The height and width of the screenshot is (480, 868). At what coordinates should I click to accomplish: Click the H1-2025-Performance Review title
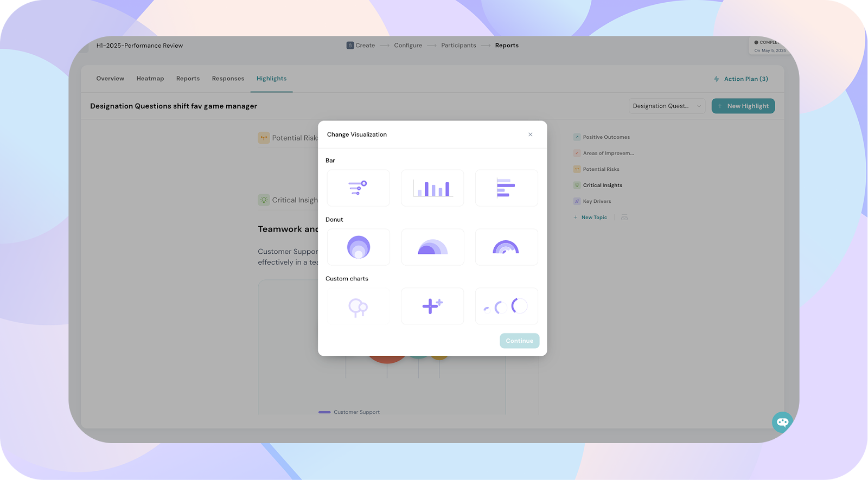point(139,46)
